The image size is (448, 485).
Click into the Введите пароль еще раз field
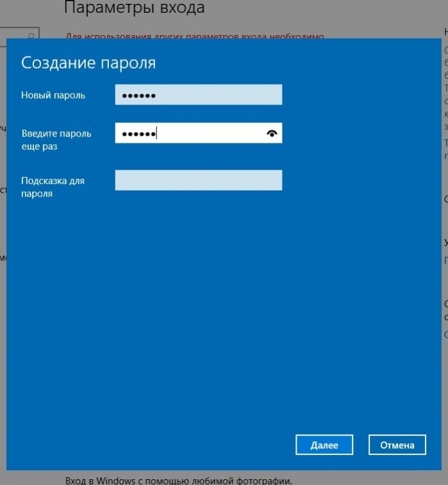pyautogui.click(x=198, y=133)
